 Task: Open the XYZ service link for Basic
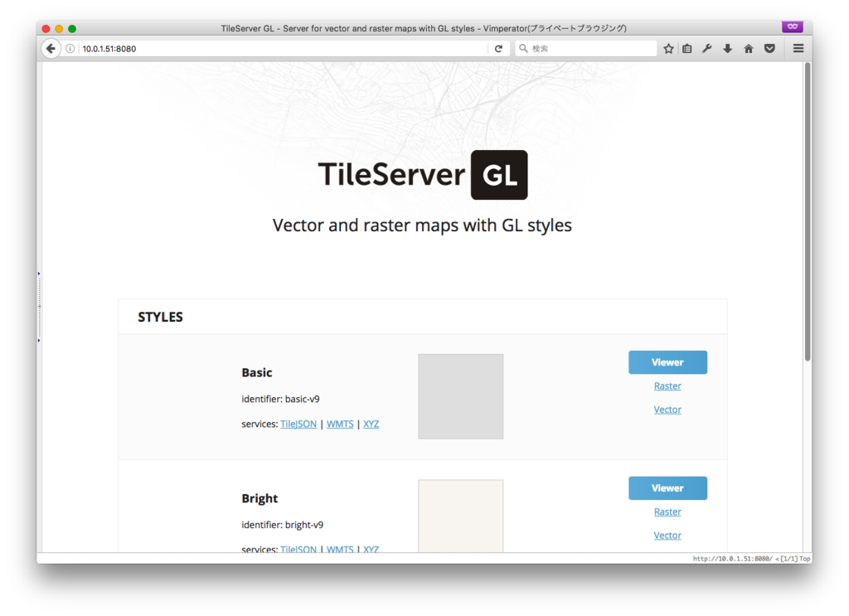pyautogui.click(x=371, y=424)
